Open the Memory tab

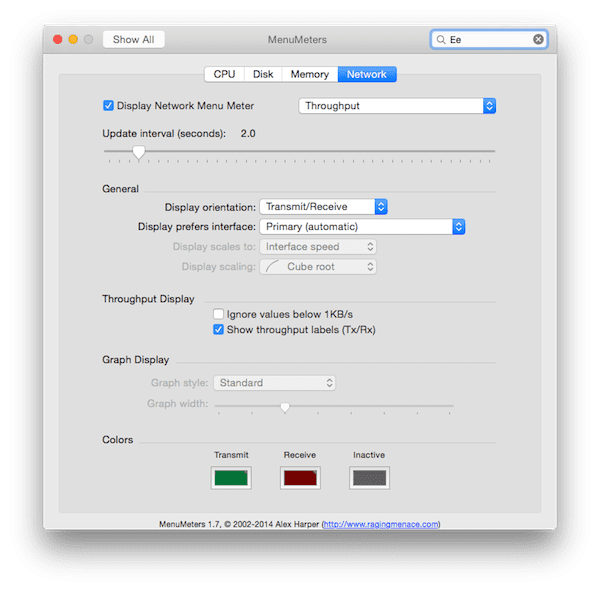(310, 74)
